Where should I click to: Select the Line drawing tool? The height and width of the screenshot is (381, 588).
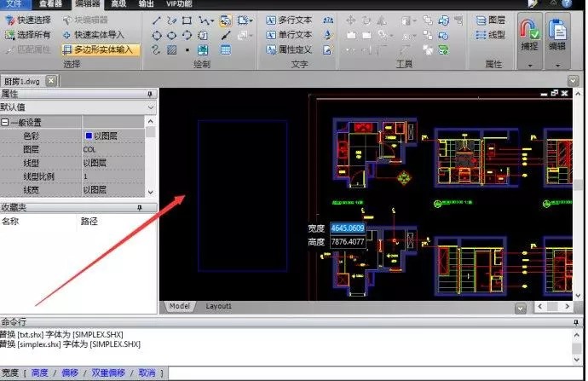tap(157, 20)
